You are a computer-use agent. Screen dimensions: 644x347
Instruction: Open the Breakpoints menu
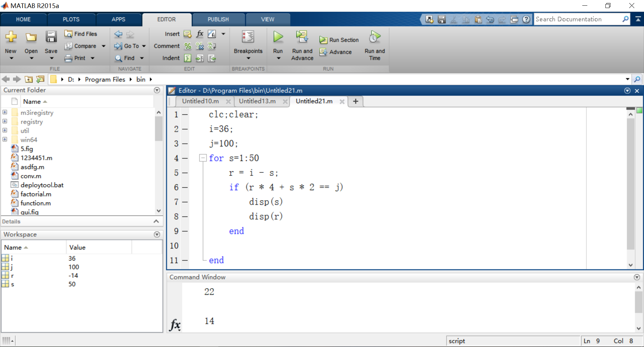(248, 46)
